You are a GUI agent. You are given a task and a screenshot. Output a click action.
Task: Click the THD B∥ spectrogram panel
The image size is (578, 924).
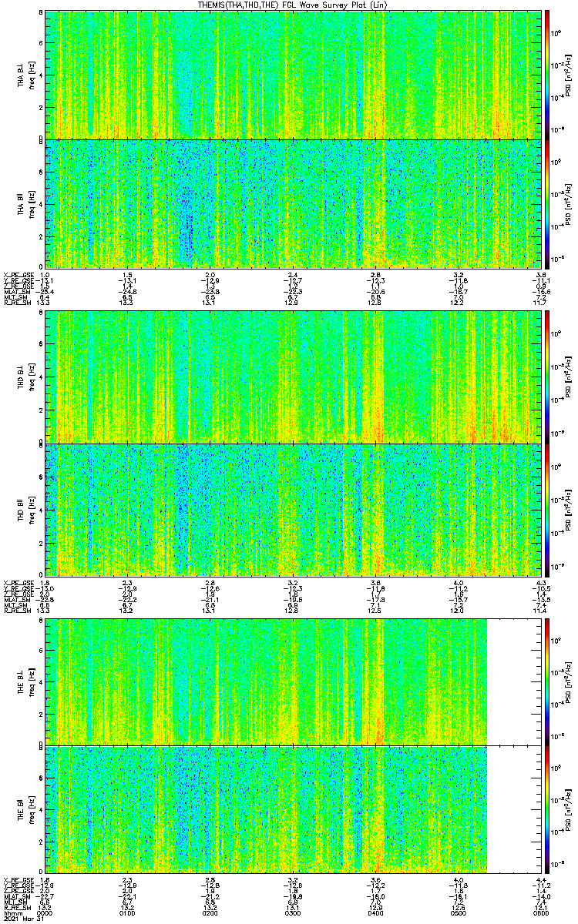click(293, 509)
